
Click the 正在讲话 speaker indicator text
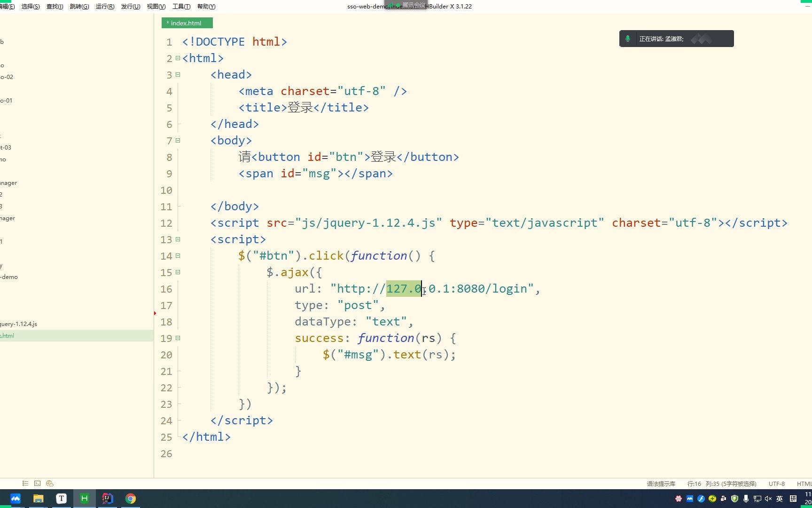tap(662, 39)
